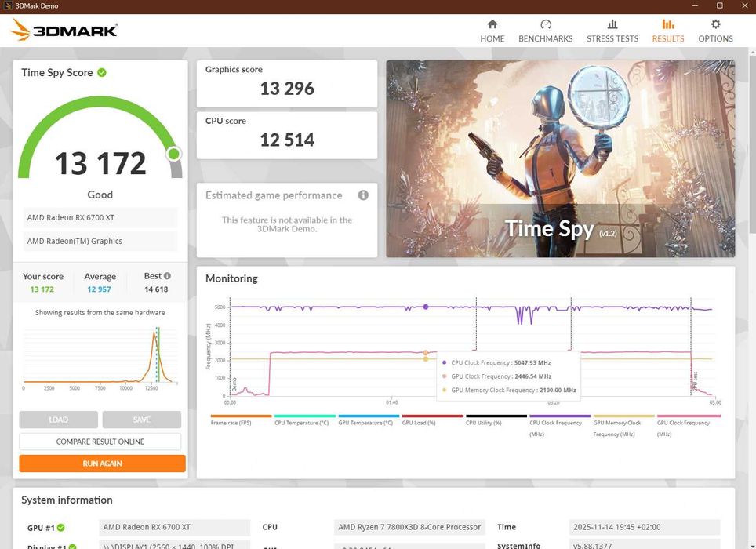This screenshot has height=549, width=756.
Task: Click Best score value 14 618
Action: click(156, 289)
